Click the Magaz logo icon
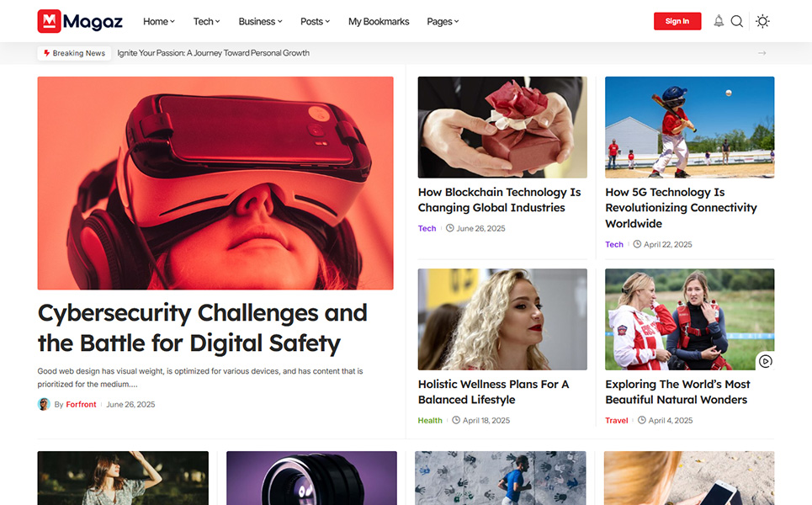812x505 pixels. (49, 21)
